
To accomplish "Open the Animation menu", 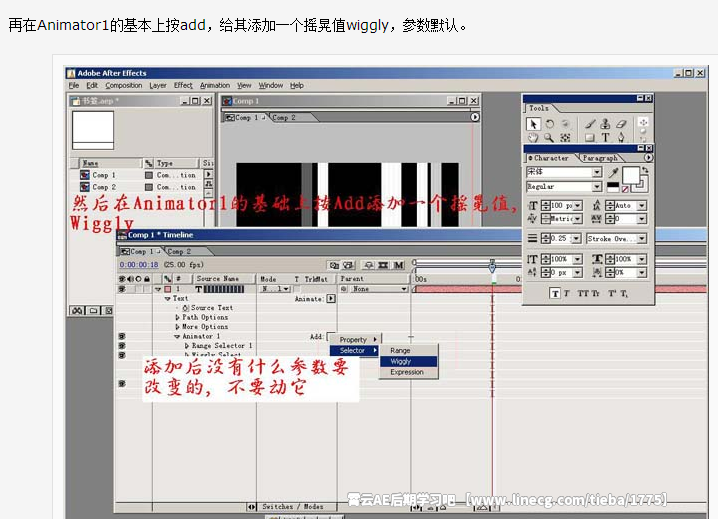I will [x=215, y=85].
